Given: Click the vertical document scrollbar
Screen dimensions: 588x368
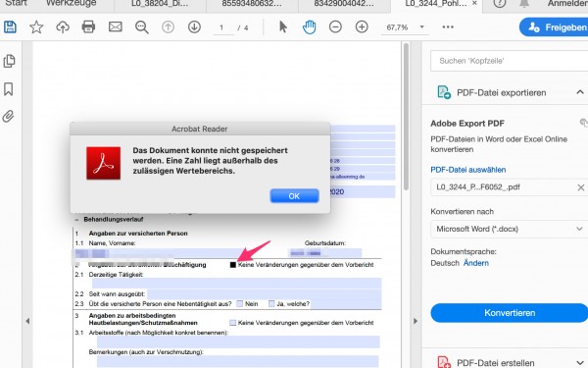Looking at the screenshot, I should 406,117.
